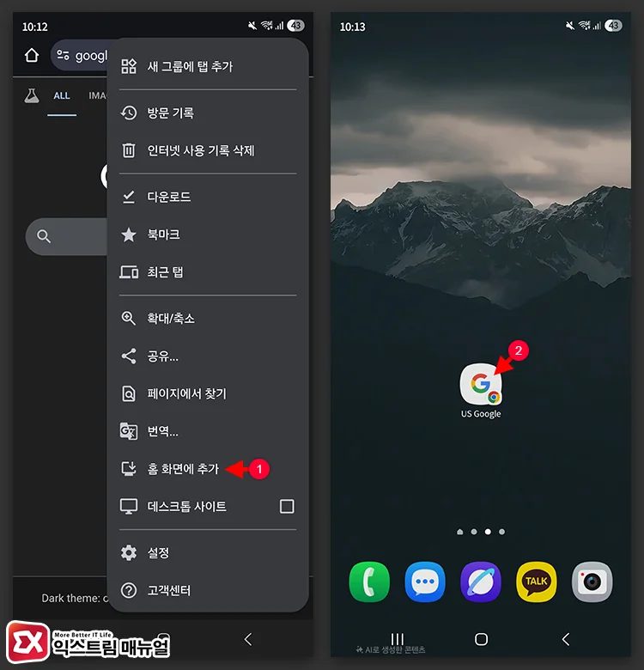
Task: Select 북마크 menu entry
Action: click(x=208, y=234)
